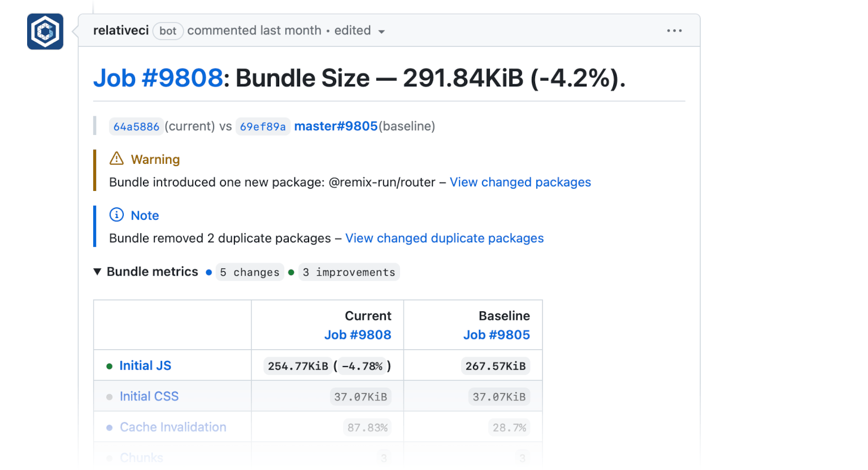Select the commit hash 64a5886
Viewport: 868px width, 470px height.
pos(136,126)
